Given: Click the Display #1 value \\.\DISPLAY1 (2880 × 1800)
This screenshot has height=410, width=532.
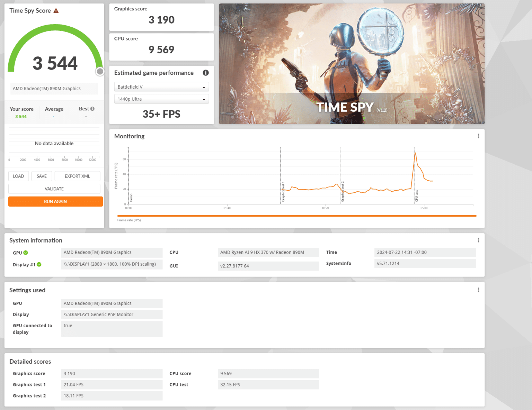Looking at the screenshot, I should point(112,264).
